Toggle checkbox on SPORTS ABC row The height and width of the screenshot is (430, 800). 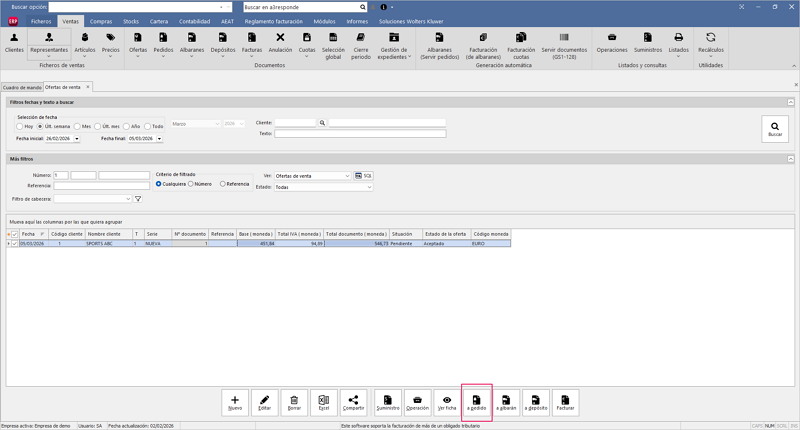(x=15, y=244)
